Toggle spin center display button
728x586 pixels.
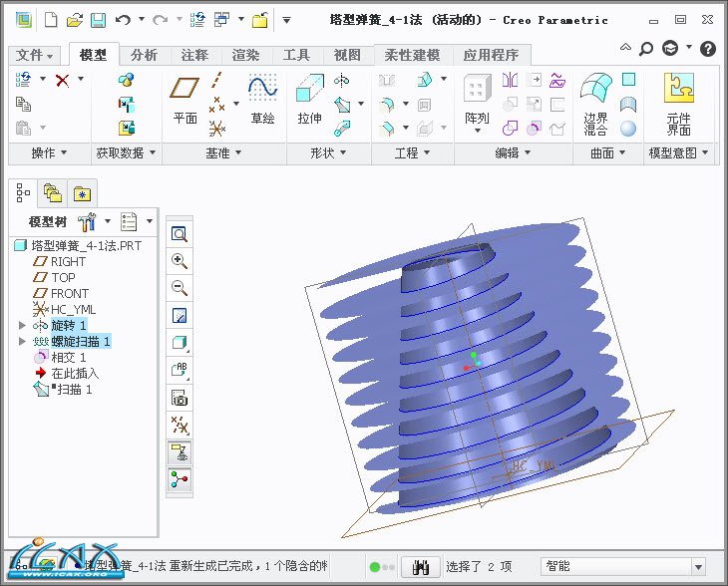point(181,480)
